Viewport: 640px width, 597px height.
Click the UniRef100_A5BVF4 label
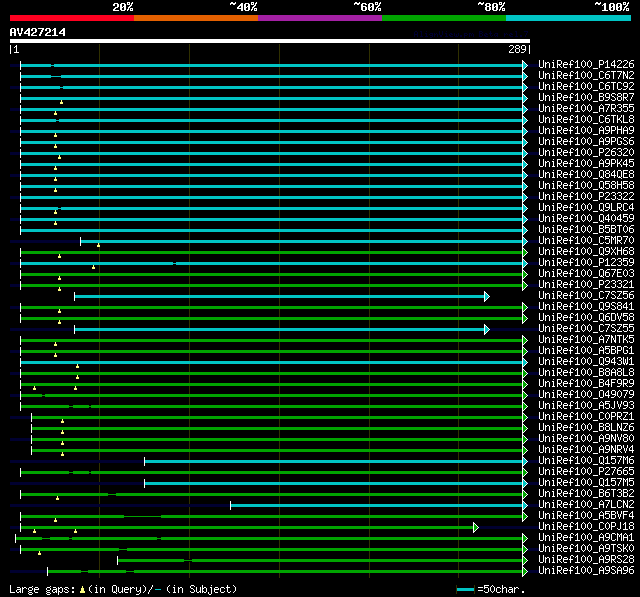(x=586, y=516)
